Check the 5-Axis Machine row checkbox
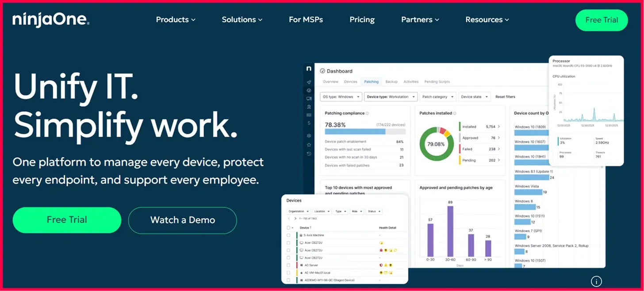644x291 pixels. 288,235
